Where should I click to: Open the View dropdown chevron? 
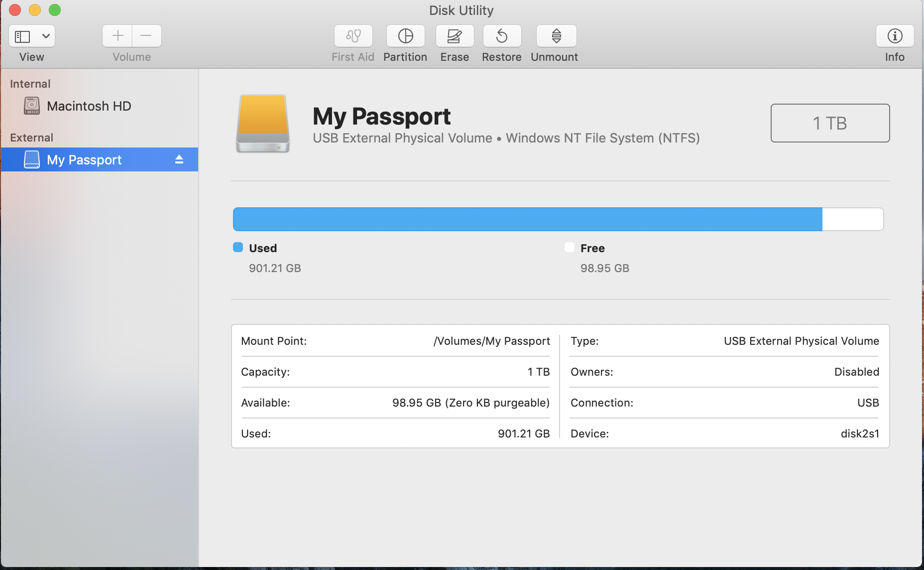pos(46,36)
